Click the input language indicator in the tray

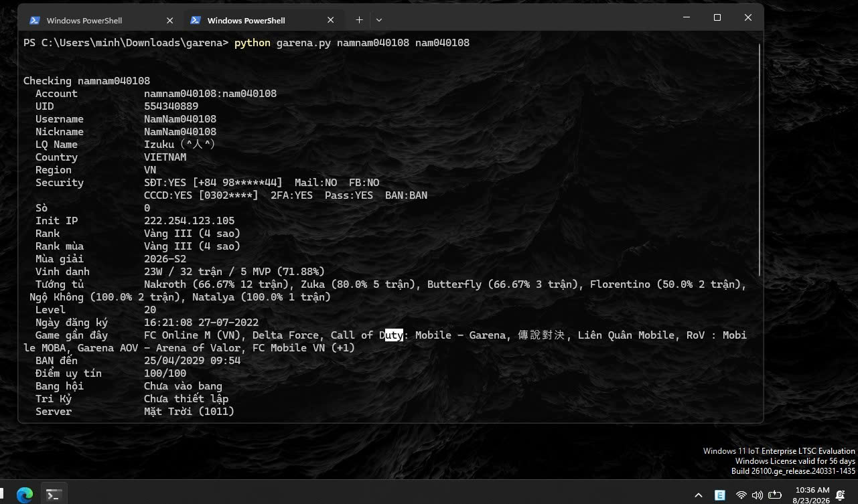click(x=720, y=495)
